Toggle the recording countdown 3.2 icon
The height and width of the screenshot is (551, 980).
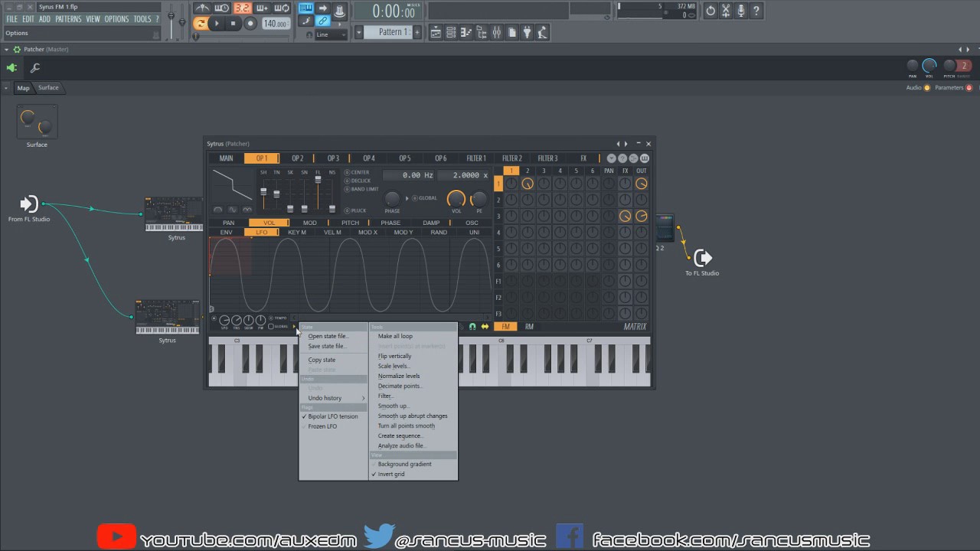click(x=242, y=8)
